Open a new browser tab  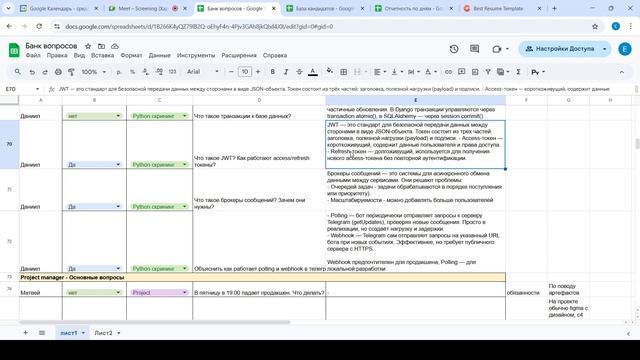click(x=554, y=8)
